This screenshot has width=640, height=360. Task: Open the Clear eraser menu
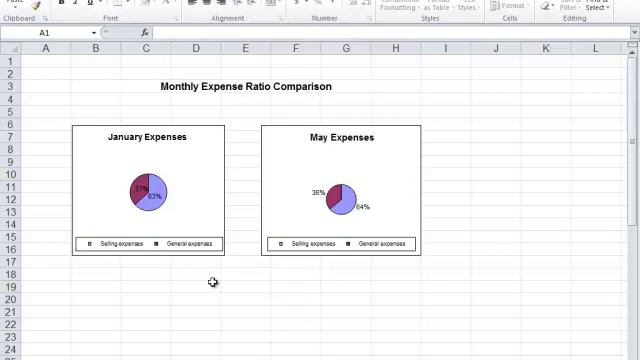click(x=547, y=6)
